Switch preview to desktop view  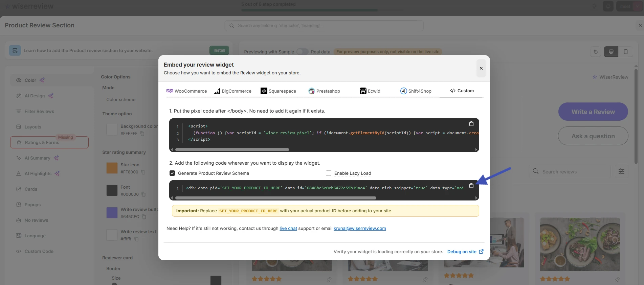click(611, 52)
